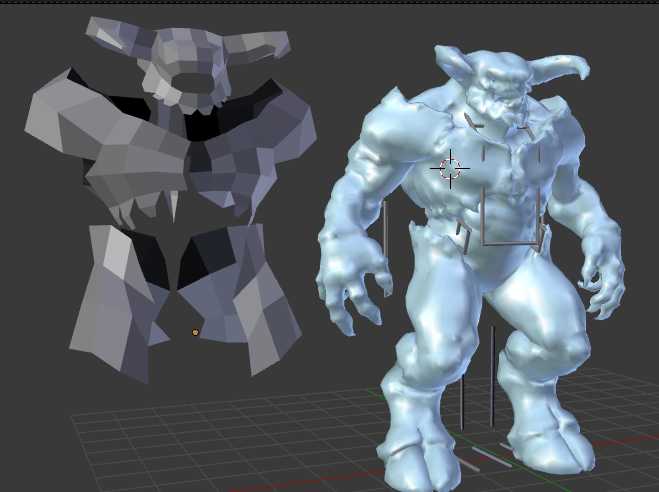Image resolution: width=659 pixels, height=492 pixels.
Task: Select the tallest vertical bone between monster's legs
Action: pos(493,376)
